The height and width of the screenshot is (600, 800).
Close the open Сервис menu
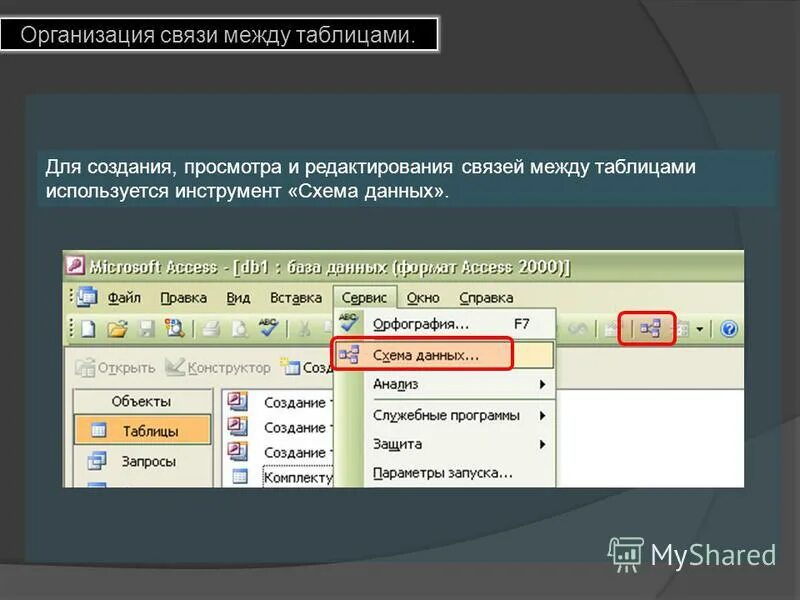click(x=364, y=297)
